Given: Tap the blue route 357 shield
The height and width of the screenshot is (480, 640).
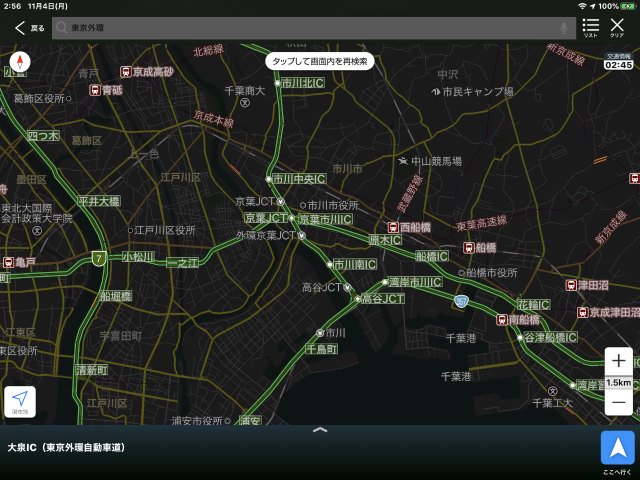Looking at the screenshot, I should (461, 302).
